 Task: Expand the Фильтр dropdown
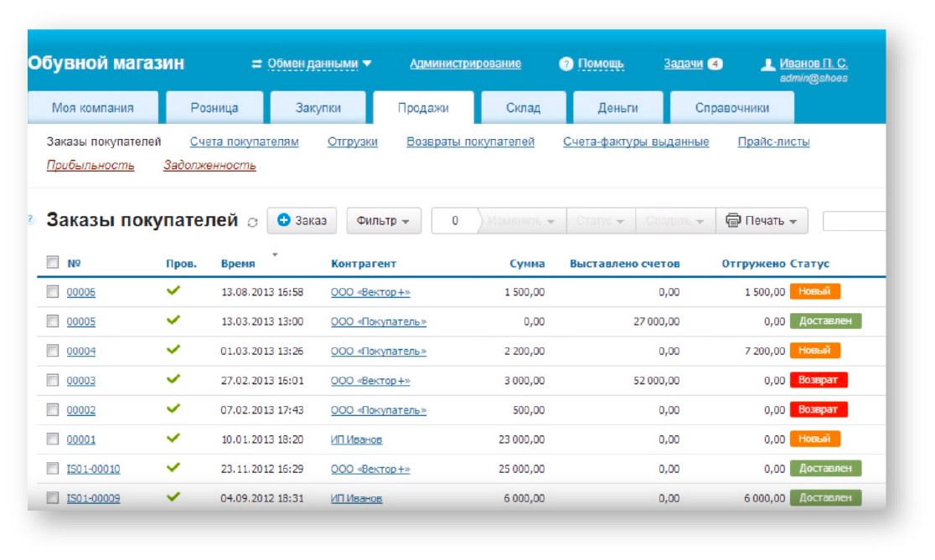384,220
